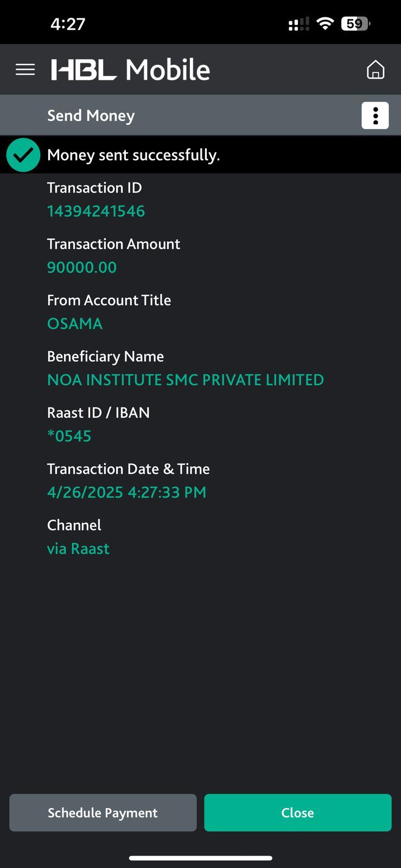401x868 pixels.
Task: Tap beneficiary NOA INSTITUTE SMC PRIVATE LIMITED
Action: point(186,380)
